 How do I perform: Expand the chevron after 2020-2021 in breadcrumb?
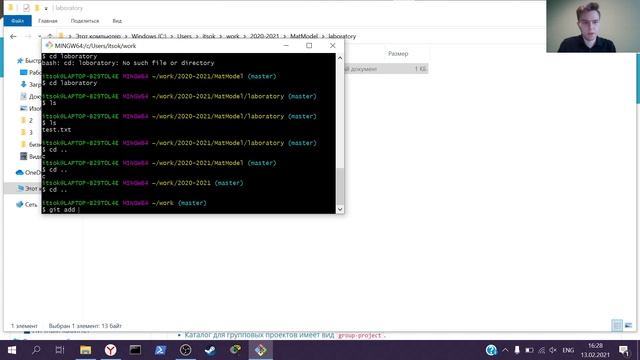point(284,36)
